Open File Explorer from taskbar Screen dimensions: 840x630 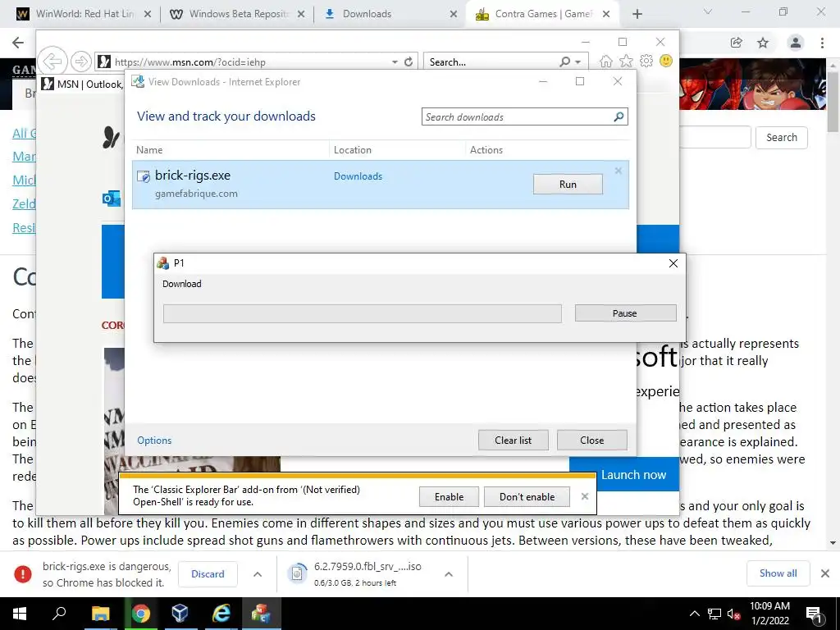point(100,614)
